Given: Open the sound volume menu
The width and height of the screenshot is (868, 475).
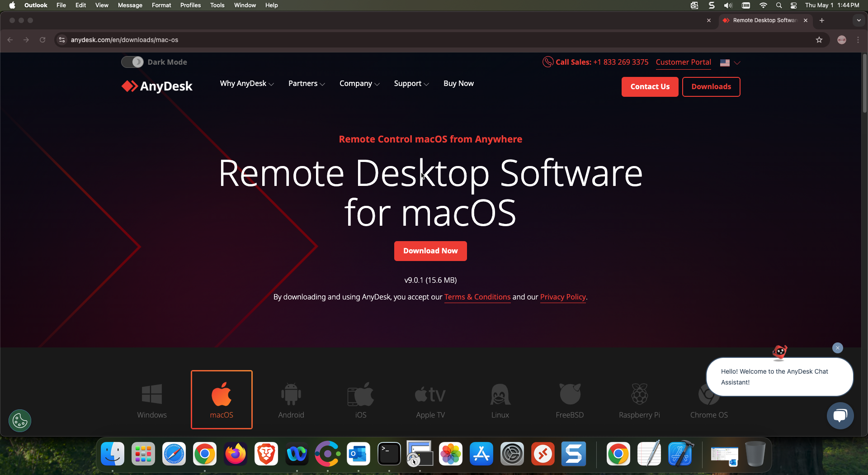Looking at the screenshot, I should point(728,5).
